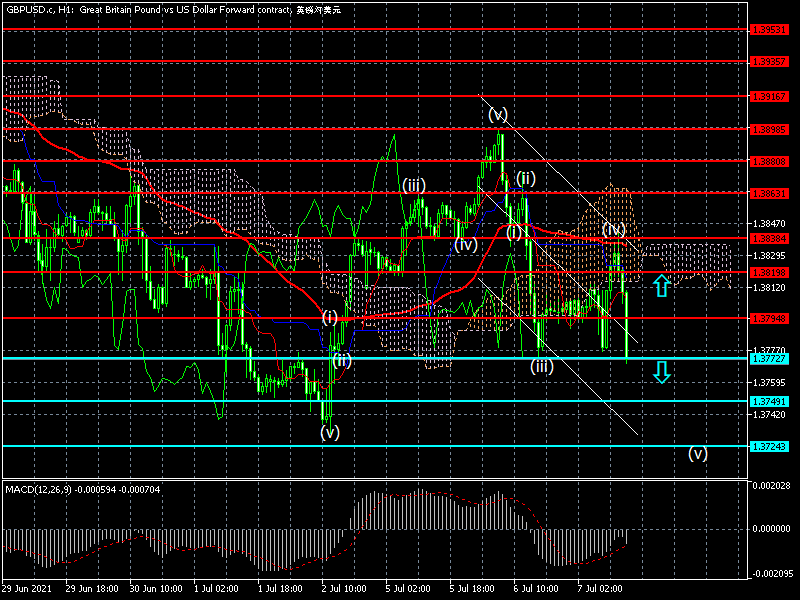Click the (iv) label inside the orange cloud
The width and height of the screenshot is (800, 600).
(614, 229)
